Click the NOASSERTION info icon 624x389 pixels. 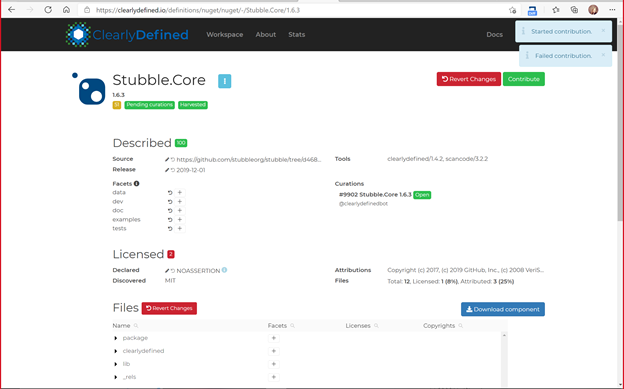(224, 270)
